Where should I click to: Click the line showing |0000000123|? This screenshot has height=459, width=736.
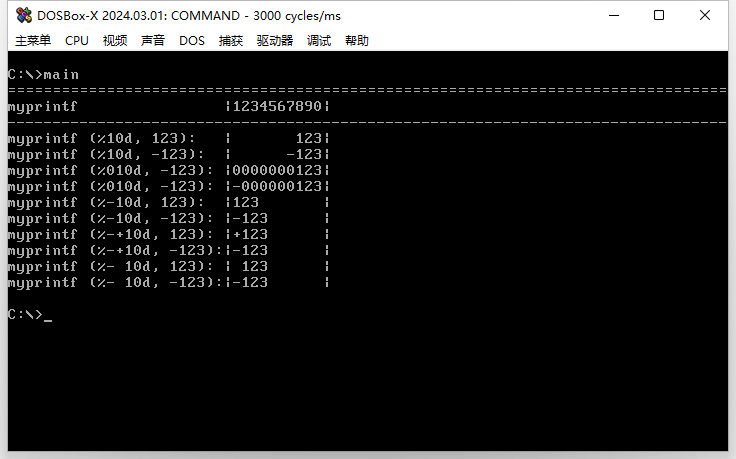[169, 170]
